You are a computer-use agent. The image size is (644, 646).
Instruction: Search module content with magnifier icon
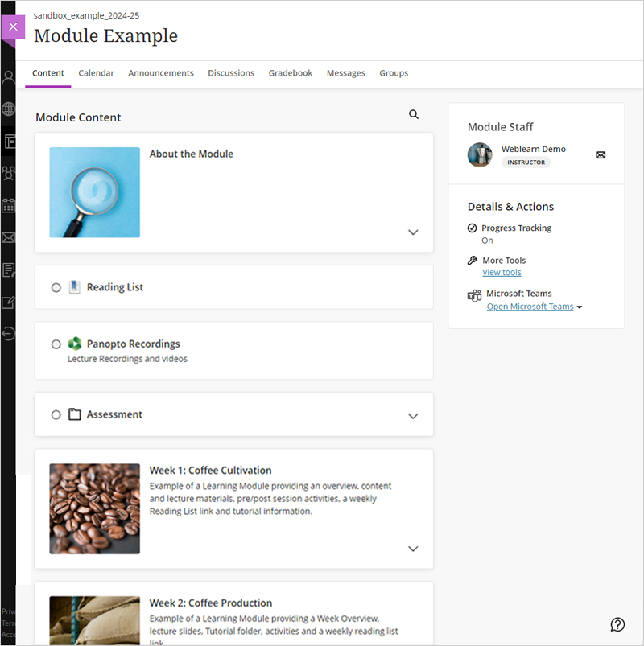click(414, 114)
